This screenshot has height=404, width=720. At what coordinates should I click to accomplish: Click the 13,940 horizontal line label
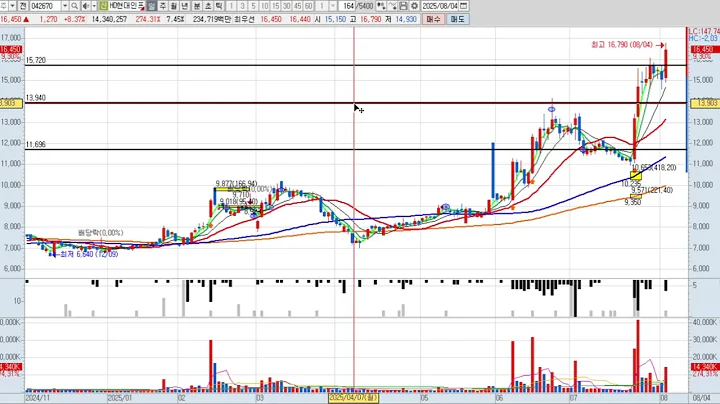(x=36, y=98)
